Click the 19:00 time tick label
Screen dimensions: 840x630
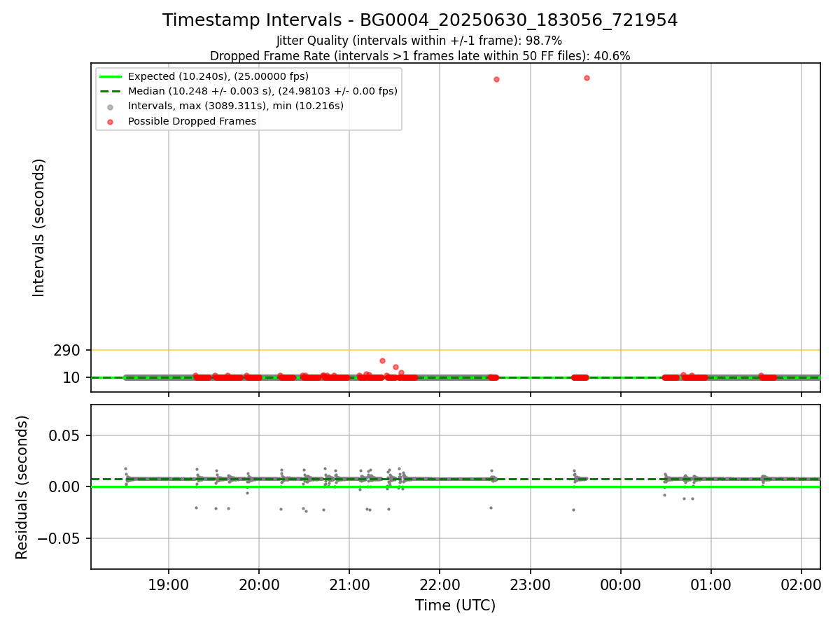[169, 584]
